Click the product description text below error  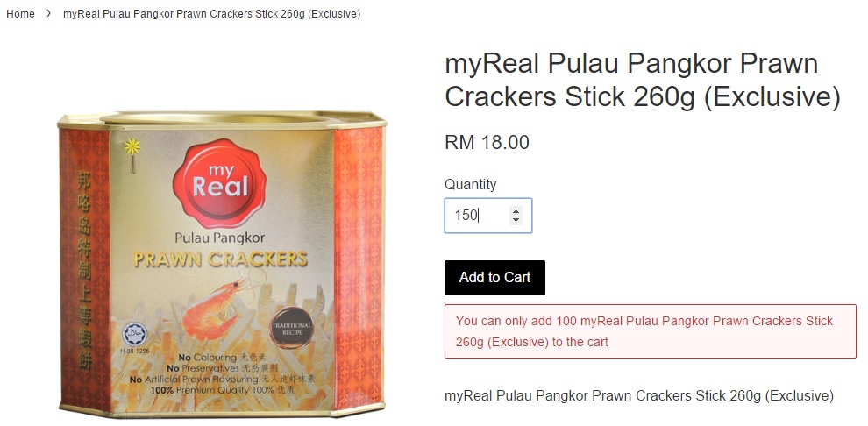pyautogui.click(x=639, y=396)
